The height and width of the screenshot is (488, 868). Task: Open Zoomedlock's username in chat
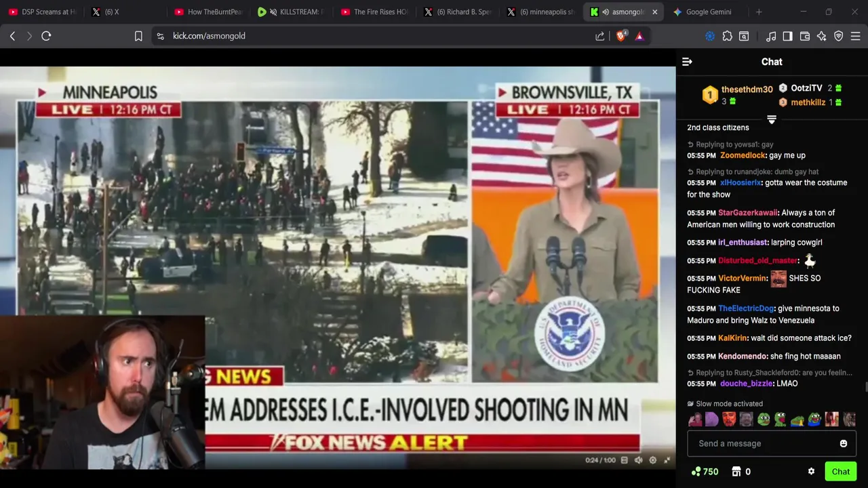pyautogui.click(x=743, y=155)
